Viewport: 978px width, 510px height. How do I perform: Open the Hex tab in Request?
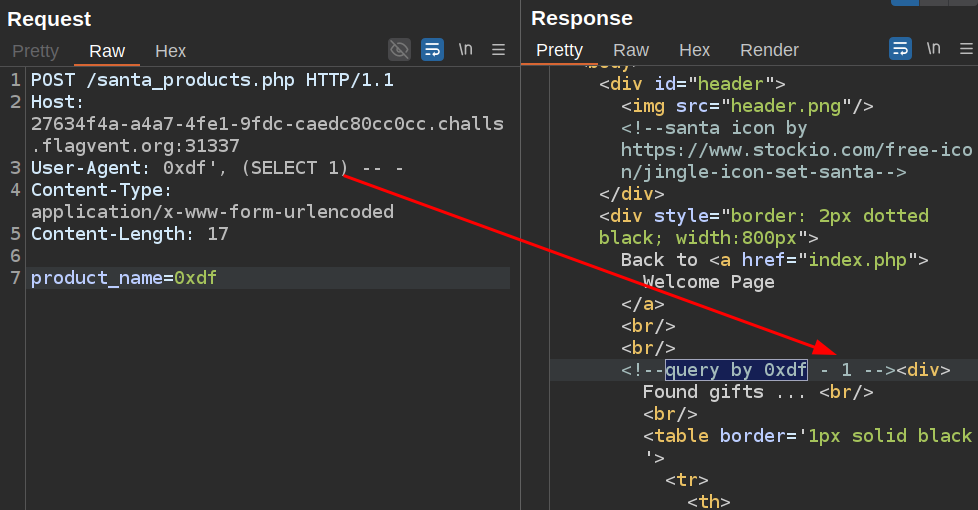[170, 51]
